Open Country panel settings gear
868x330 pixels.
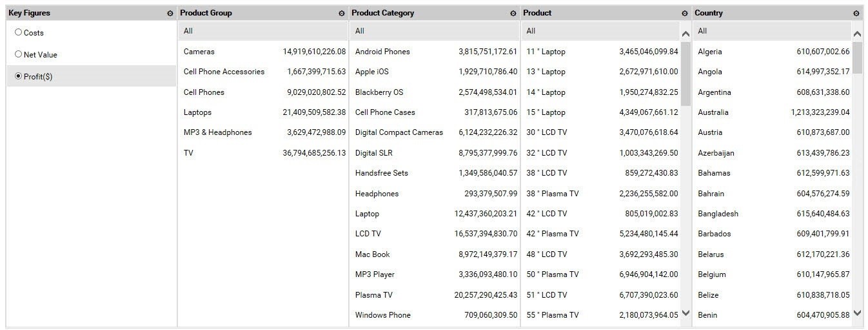click(x=856, y=14)
